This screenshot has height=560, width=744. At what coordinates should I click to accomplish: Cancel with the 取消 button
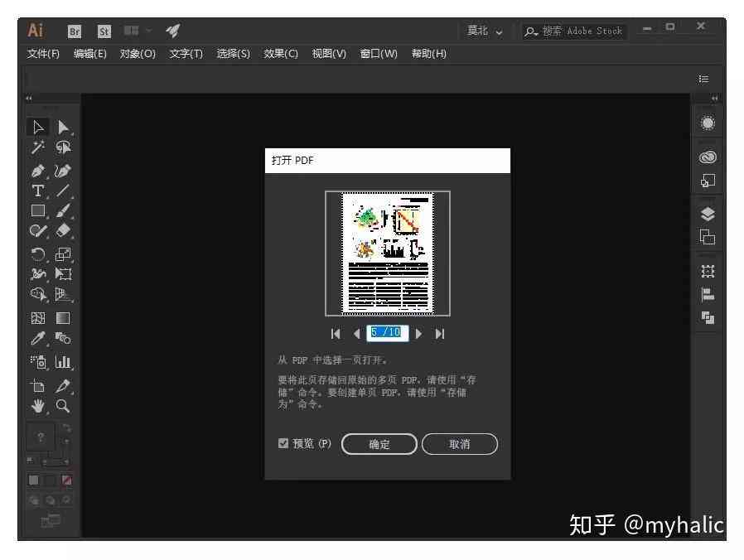coord(459,444)
